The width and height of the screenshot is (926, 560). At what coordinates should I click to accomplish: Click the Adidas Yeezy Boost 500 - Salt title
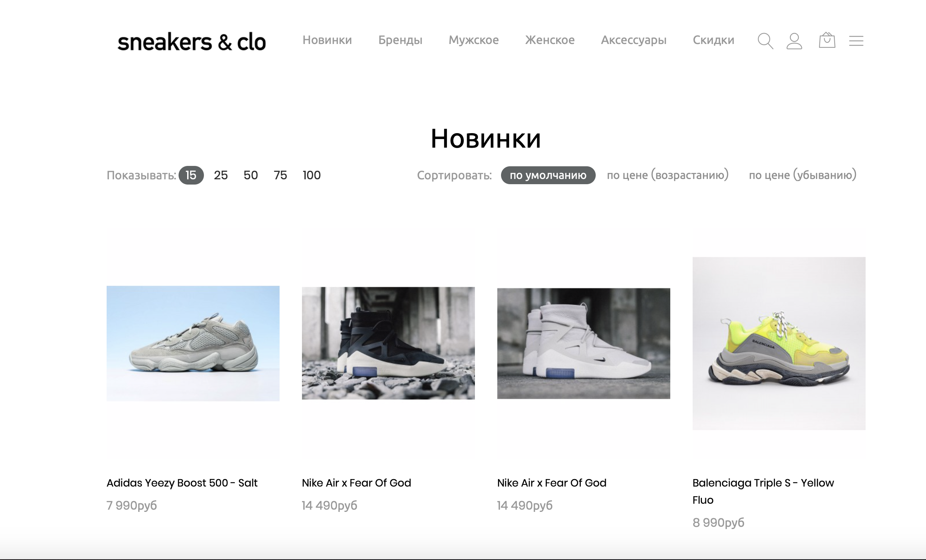click(x=182, y=483)
